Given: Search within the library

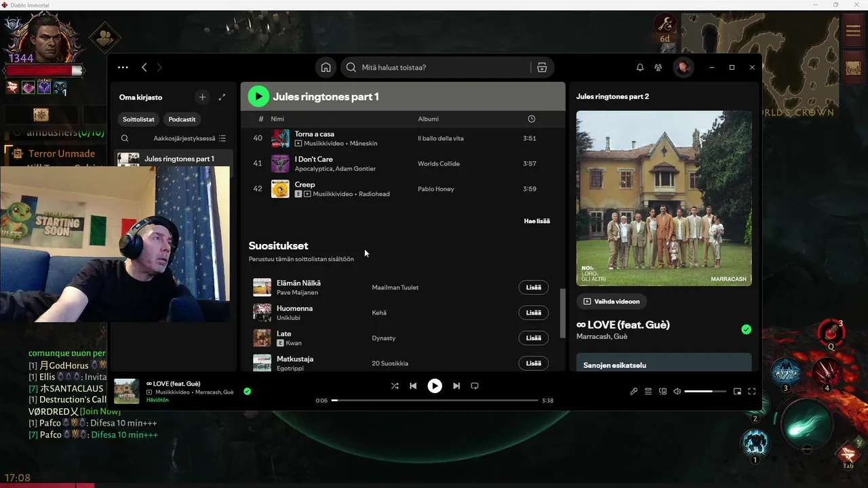Looking at the screenshot, I should [x=125, y=138].
